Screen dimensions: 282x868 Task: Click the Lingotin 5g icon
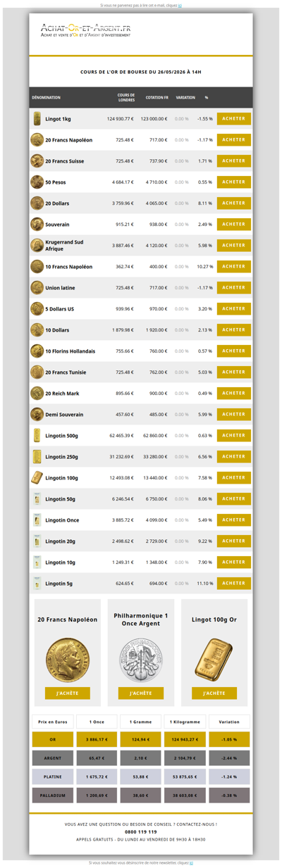pyautogui.click(x=37, y=584)
